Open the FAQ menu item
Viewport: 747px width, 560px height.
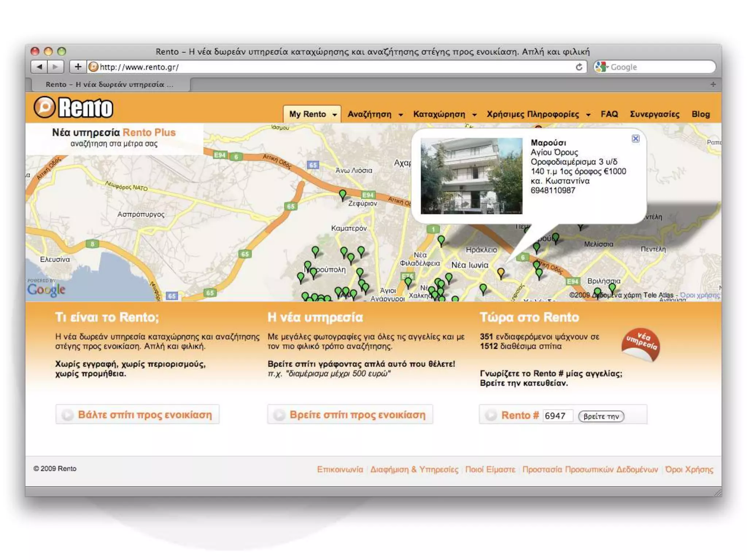tap(609, 114)
